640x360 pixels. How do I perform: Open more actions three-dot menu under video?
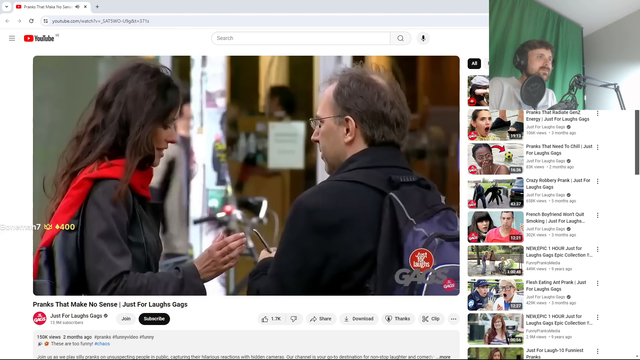click(453, 319)
